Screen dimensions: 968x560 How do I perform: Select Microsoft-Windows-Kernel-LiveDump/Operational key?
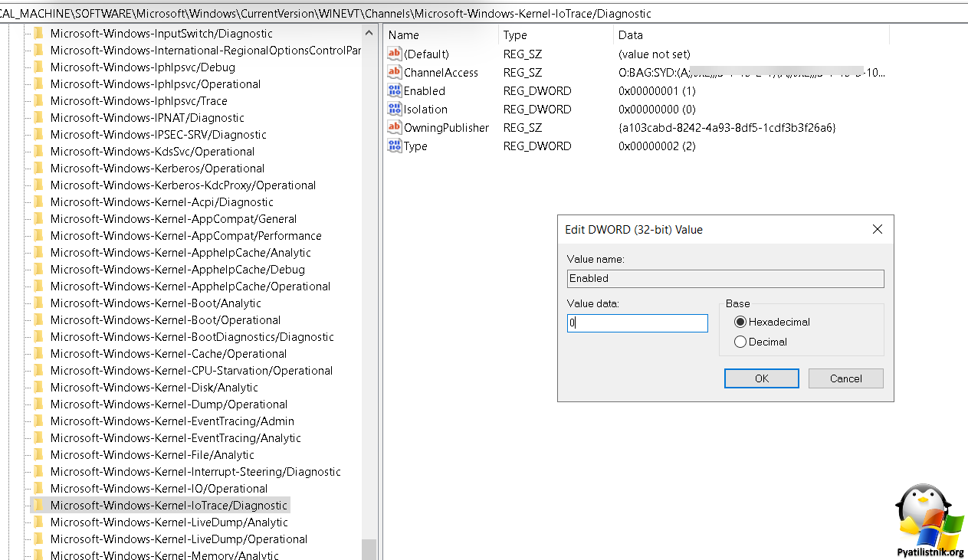[179, 539]
